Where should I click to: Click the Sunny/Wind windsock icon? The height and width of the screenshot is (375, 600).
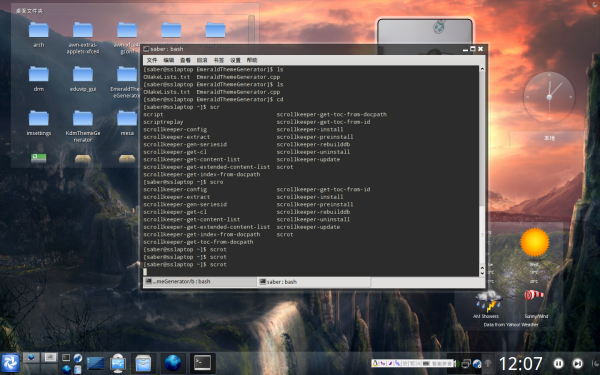[534, 295]
